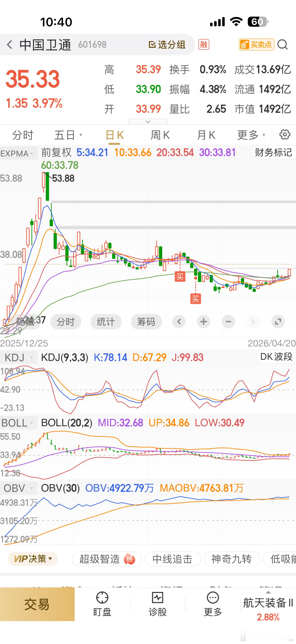
Task: Tap the battery indicator in status bar
Action: click(258, 22)
